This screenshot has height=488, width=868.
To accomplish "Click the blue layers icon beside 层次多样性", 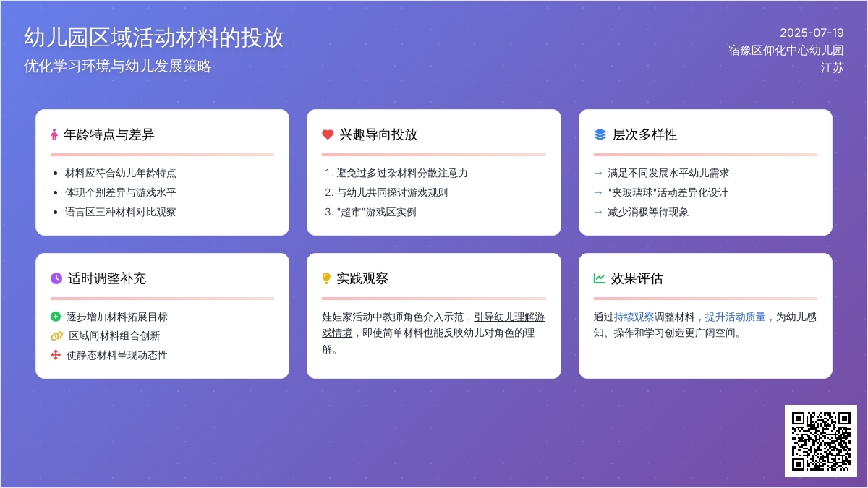I will [600, 134].
